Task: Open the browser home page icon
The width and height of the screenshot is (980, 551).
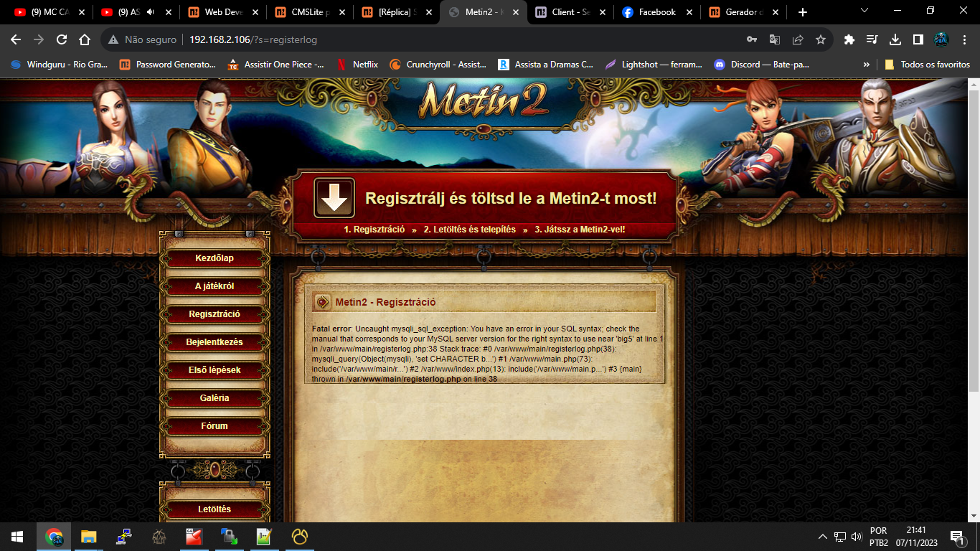Action: pyautogui.click(x=85, y=40)
